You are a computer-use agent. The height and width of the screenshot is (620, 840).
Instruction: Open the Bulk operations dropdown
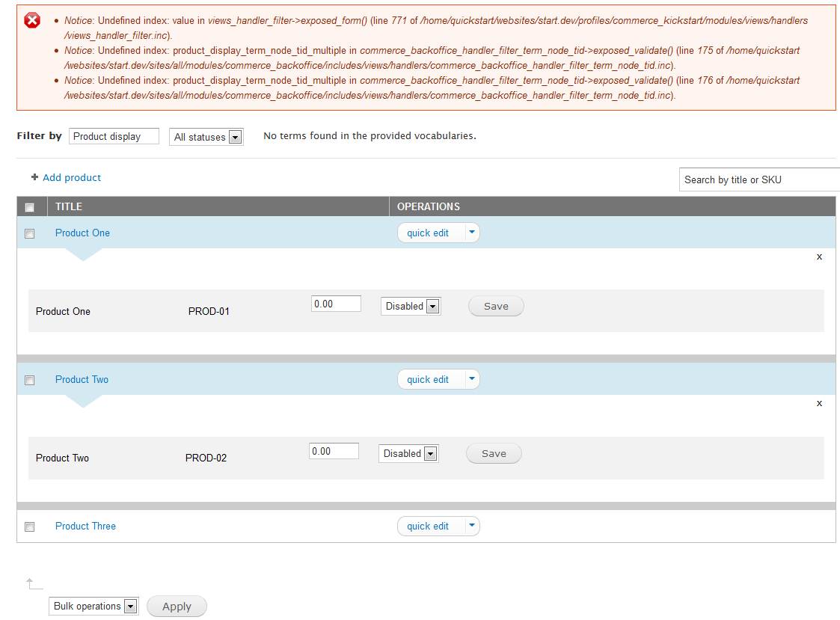(x=132, y=606)
